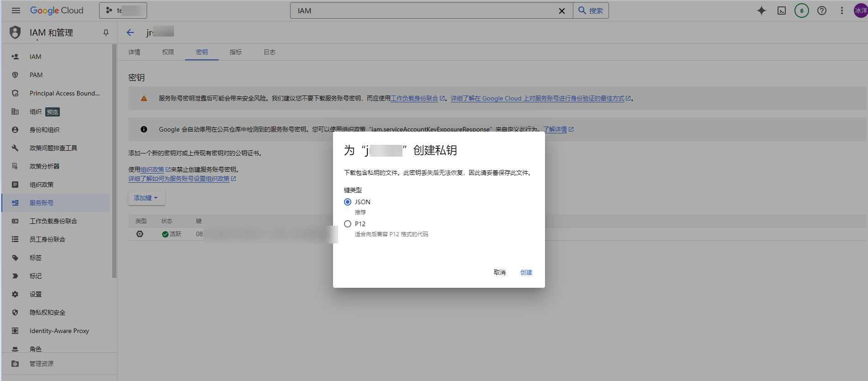
Task: Activate the Cloud Shell terminal icon
Action: click(782, 11)
